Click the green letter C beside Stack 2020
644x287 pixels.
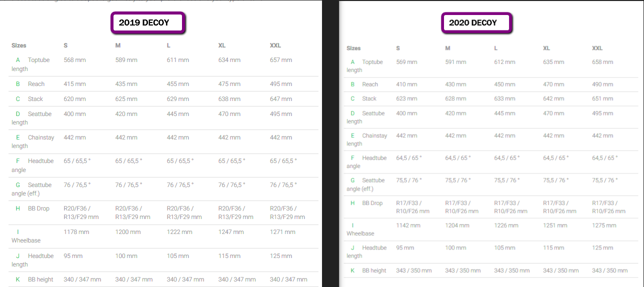click(x=352, y=99)
